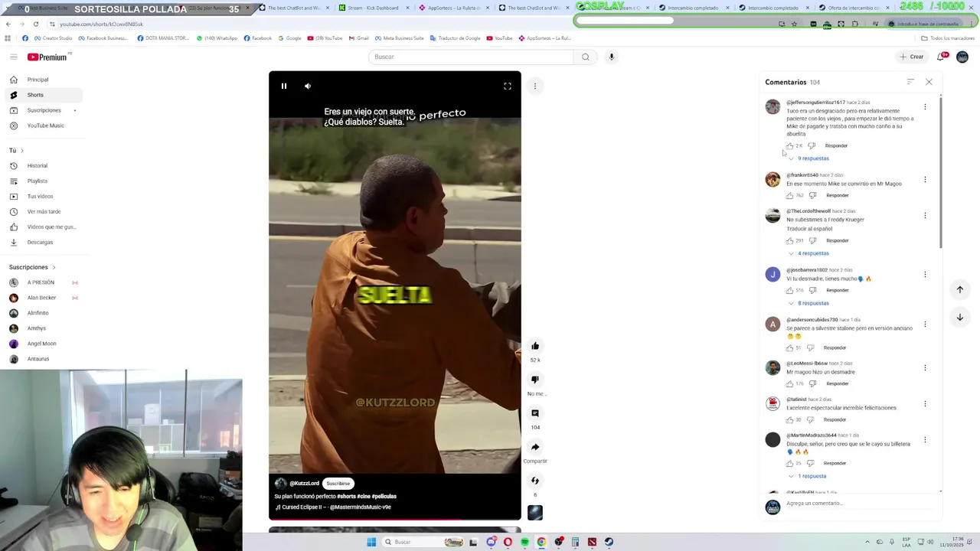Expand 1 respuesta under MartinMadrazo3644
Viewport: 980px width, 551px height.
[x=807, y=476]
